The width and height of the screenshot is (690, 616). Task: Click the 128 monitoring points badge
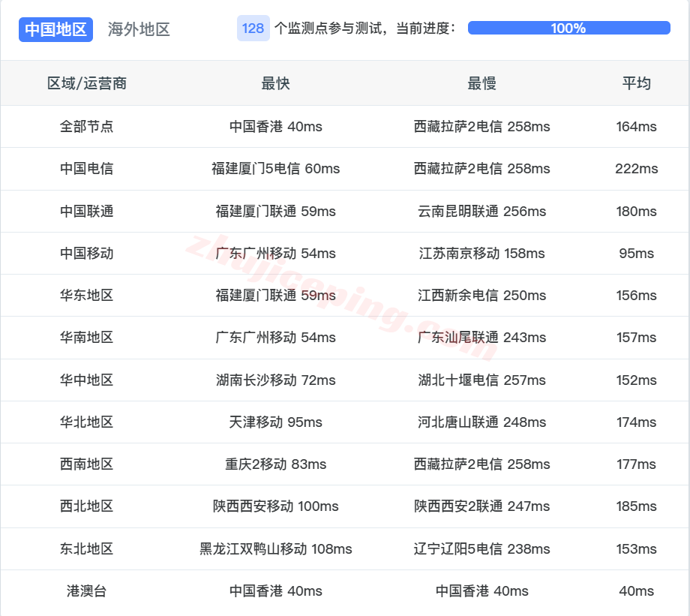pos(253,29)
